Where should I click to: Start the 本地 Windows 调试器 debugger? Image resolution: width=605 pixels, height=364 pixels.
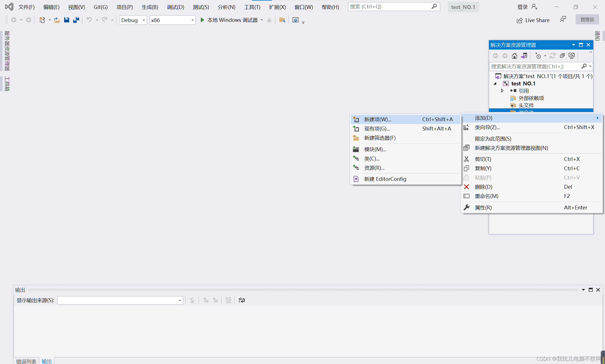(229, 20)
